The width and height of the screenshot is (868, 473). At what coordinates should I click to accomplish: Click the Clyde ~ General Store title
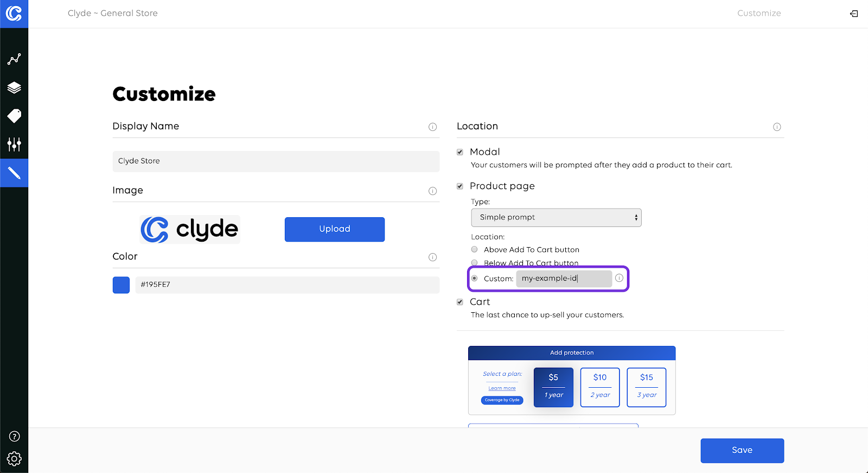point(113,13)
